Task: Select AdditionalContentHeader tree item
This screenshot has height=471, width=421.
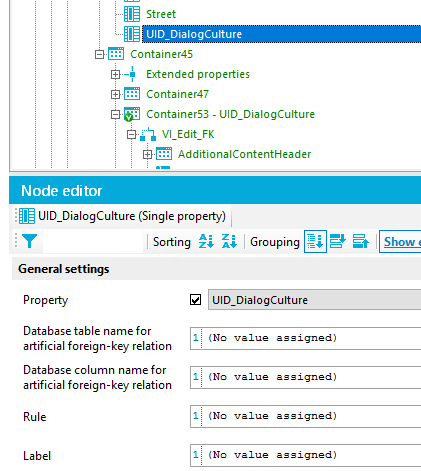Action: pyautogui.click(x=244, y=154)
